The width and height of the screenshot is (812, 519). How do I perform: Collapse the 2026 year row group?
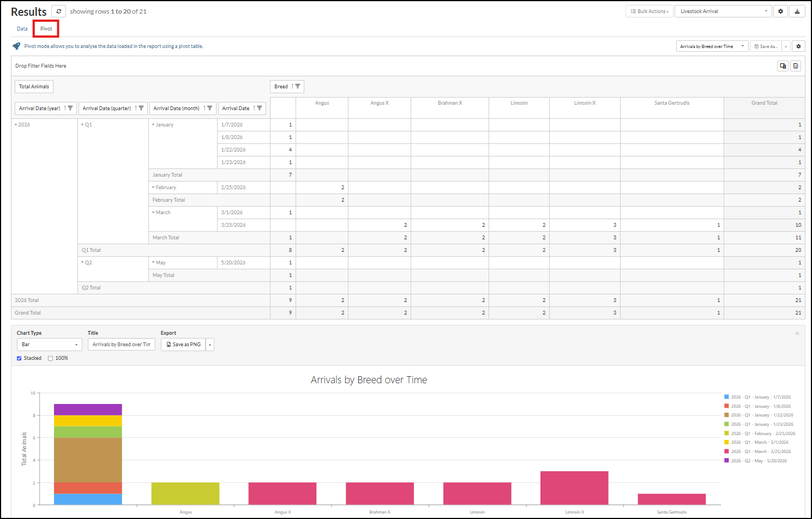click(16, 125)
